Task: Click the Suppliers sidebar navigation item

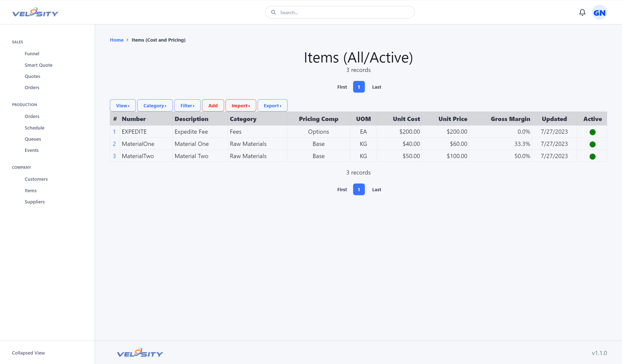Action: pos(35,201)
